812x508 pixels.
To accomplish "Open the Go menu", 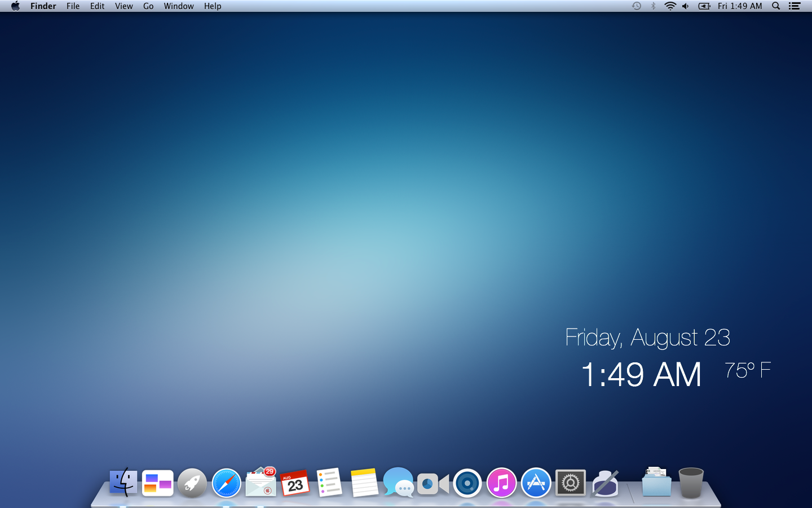I will tap(148, 6).
